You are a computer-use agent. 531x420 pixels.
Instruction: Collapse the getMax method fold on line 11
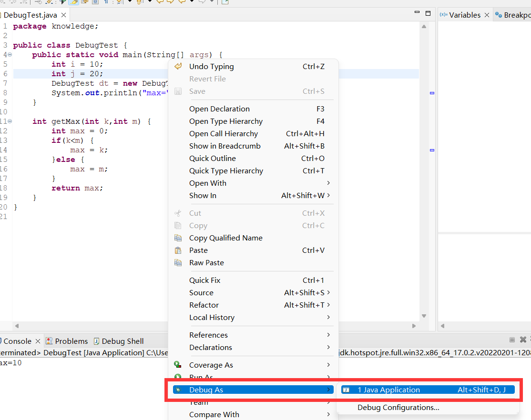(10, 121)
